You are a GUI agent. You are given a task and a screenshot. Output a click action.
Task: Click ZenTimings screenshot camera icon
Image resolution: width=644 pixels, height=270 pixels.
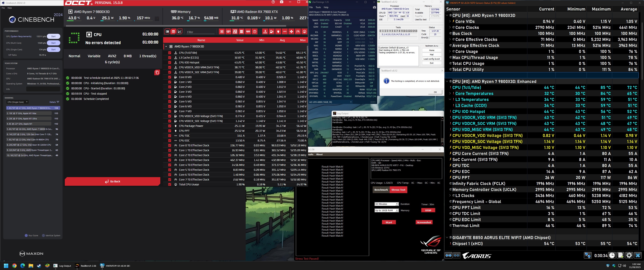tap(374, 8)
